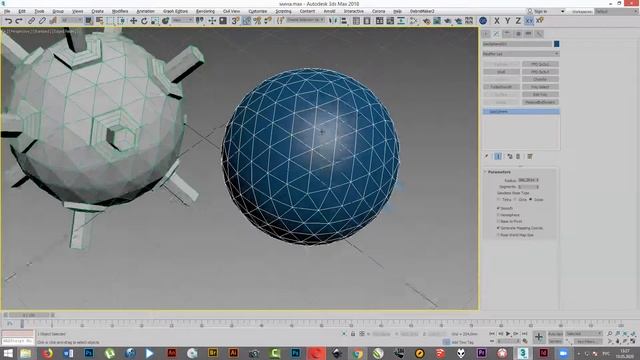Open the Edit menu
640x360 pixels.
(22, 11)
